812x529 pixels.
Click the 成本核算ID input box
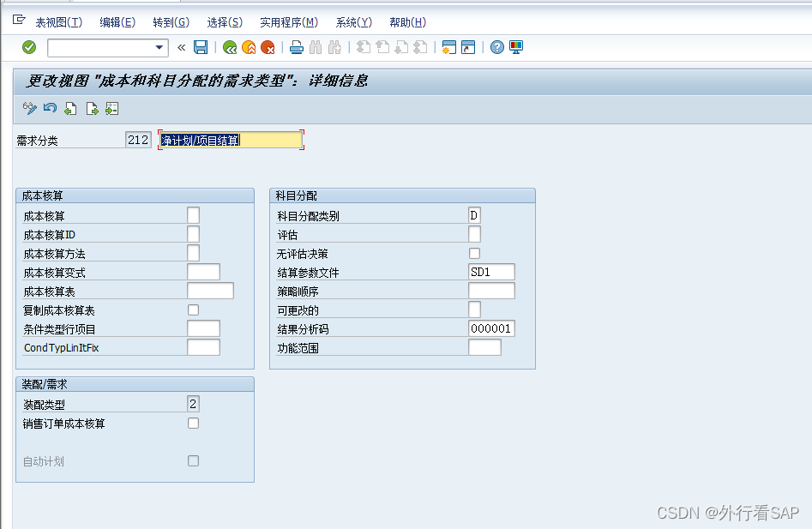[x=193, y=234]
